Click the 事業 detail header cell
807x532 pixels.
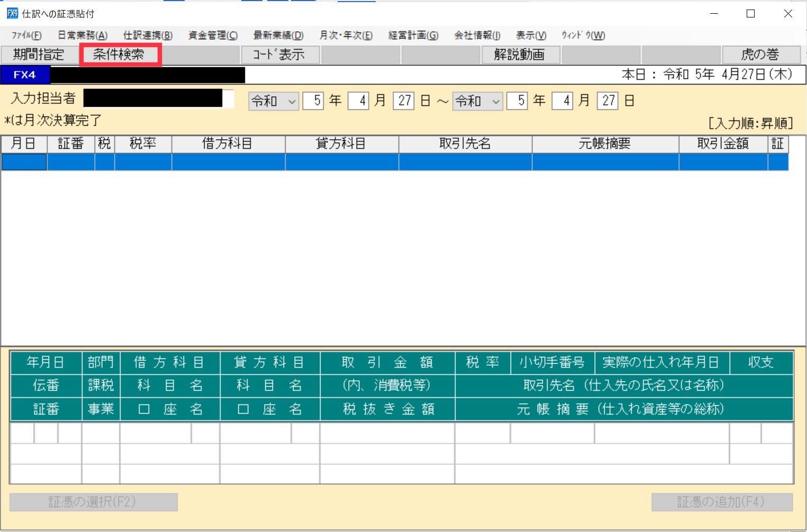101,409
